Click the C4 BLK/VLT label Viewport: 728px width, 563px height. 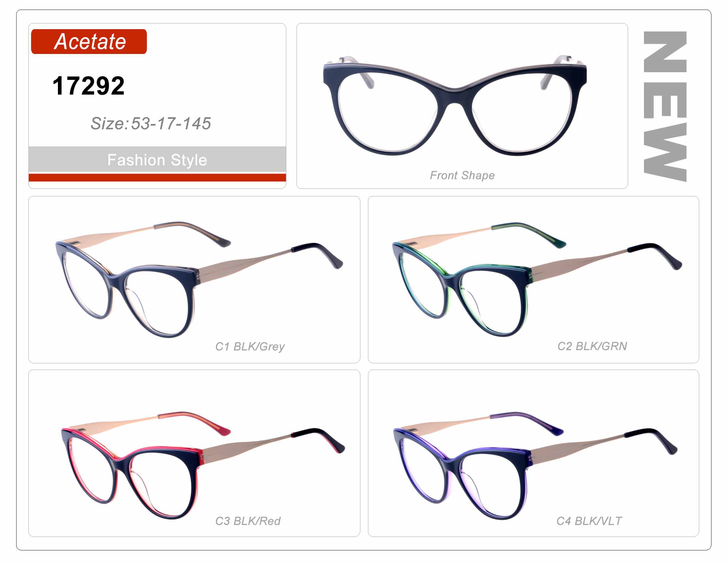tap(589, 521)
